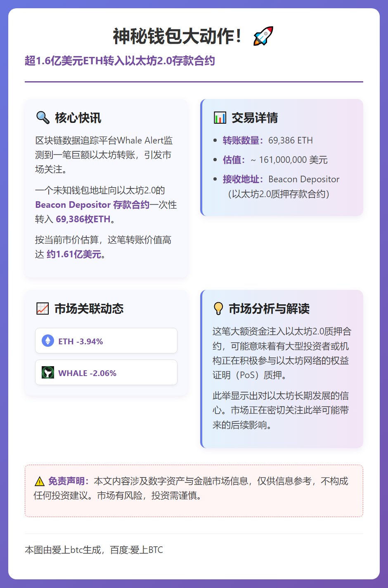The image size is (388, 588).
Task: Click the Ethereum logo in ETH row
Action: coord(48,341)
